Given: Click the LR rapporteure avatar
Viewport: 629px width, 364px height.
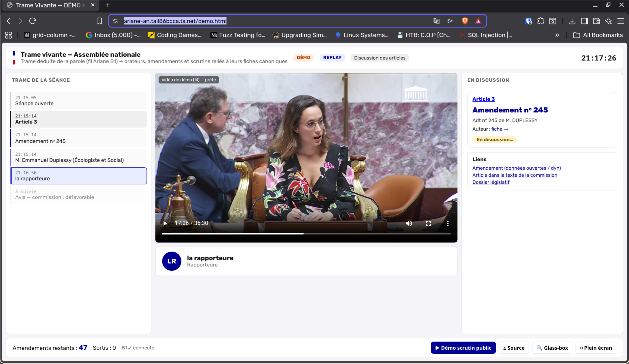Looking at the screenshot, I should [x=172, y=261].
